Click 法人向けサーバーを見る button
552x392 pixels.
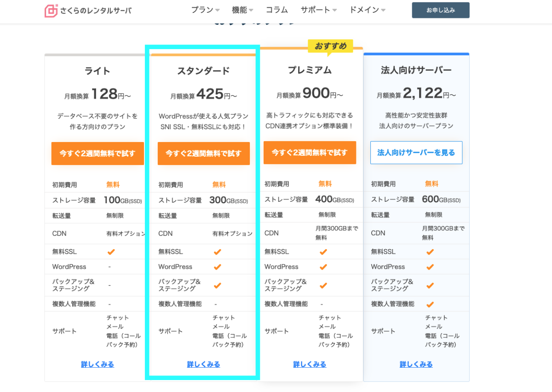416,153
